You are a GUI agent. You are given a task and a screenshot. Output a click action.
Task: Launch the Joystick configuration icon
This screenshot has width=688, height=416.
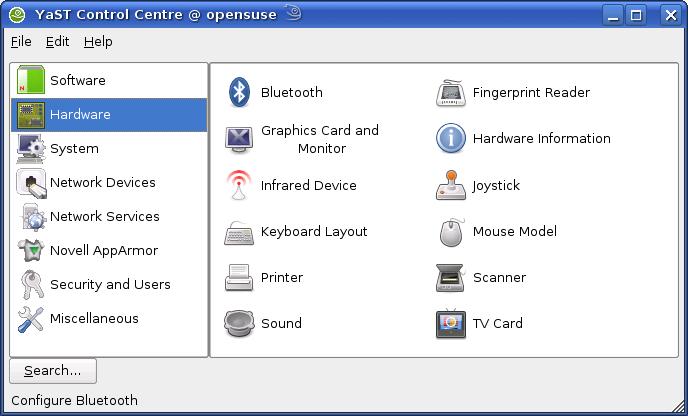coord(451,185)
